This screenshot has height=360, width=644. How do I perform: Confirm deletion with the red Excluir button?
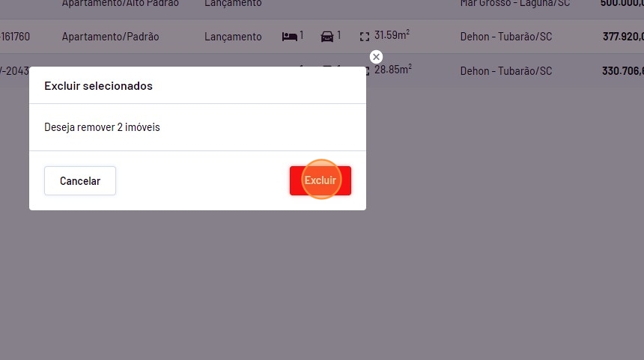(x=321, y=180)
